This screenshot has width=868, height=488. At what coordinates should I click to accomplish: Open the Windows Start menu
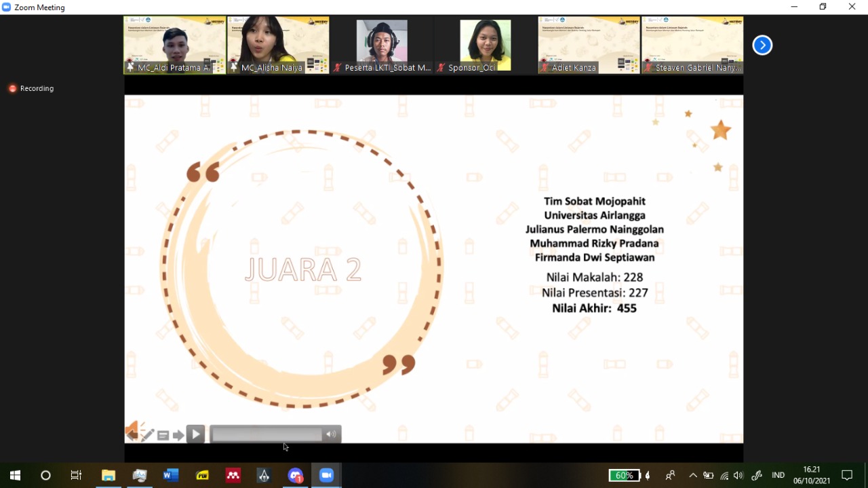pyautogui.click(x=15, y=475)
